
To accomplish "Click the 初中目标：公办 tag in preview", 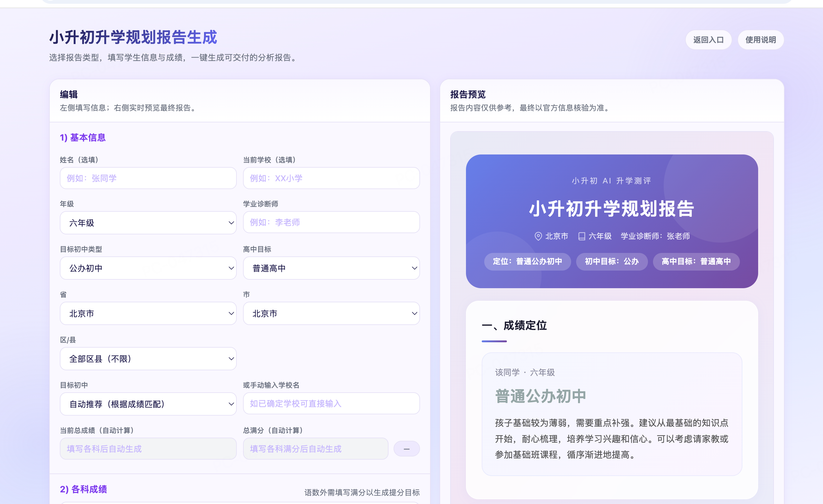I will pyautogui.click(x=611, y=261).
